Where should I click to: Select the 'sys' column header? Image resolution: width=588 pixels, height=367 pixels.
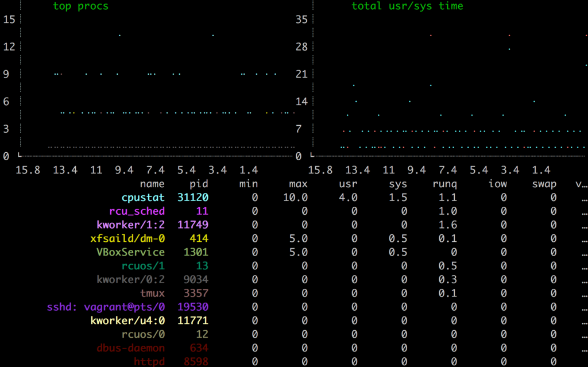tap(398, 184)
